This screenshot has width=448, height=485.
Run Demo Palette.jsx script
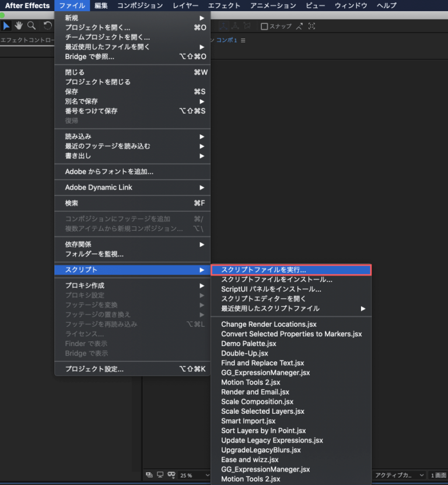point(291,344)
